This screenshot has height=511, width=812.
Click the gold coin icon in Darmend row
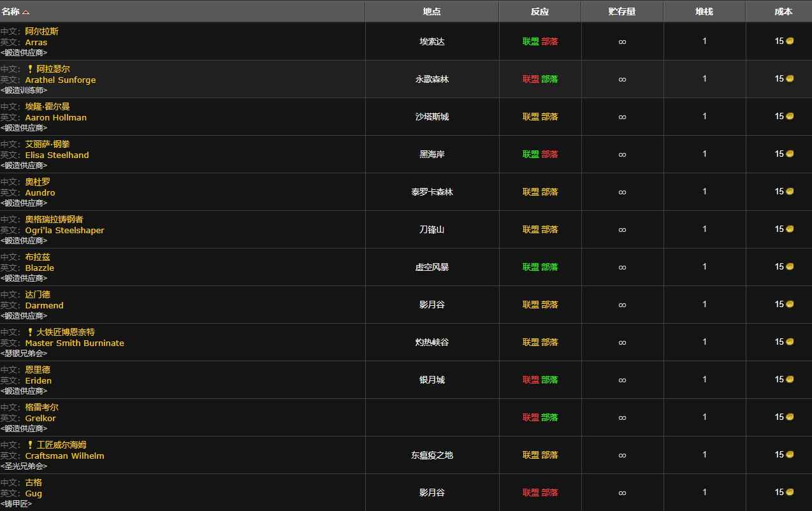pos(790,304)
